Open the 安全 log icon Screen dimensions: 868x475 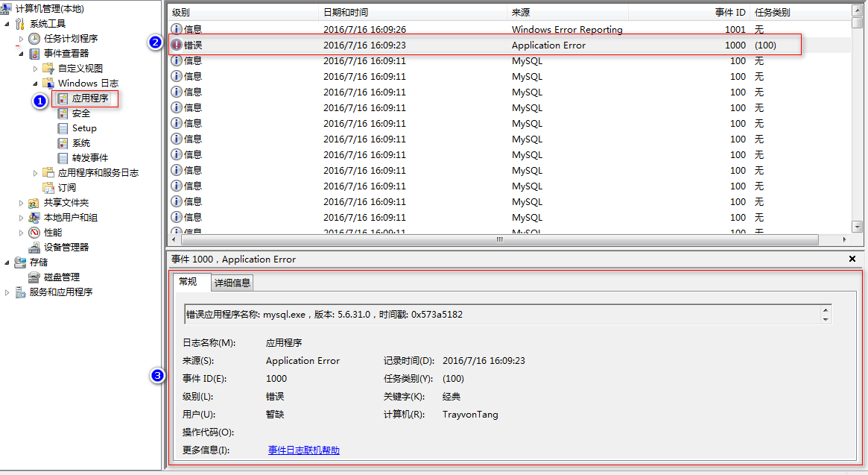tap(63, 113)
